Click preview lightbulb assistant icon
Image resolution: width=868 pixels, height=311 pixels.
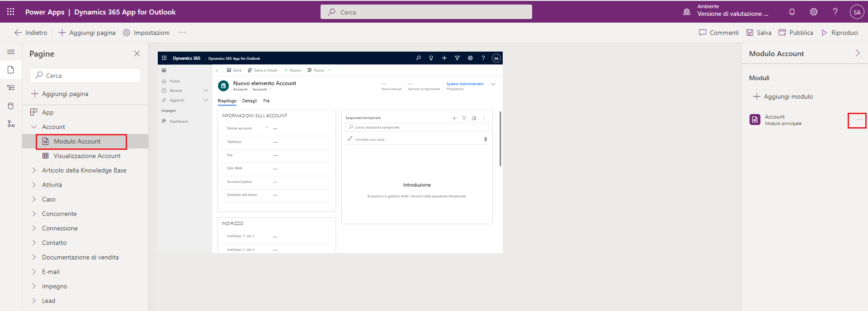[431, 58]
